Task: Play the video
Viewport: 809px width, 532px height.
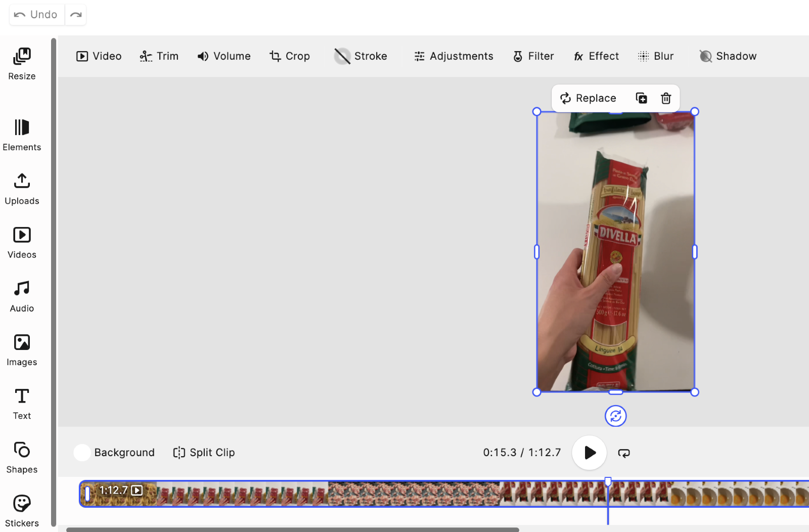Action: (x=590, y=453)
